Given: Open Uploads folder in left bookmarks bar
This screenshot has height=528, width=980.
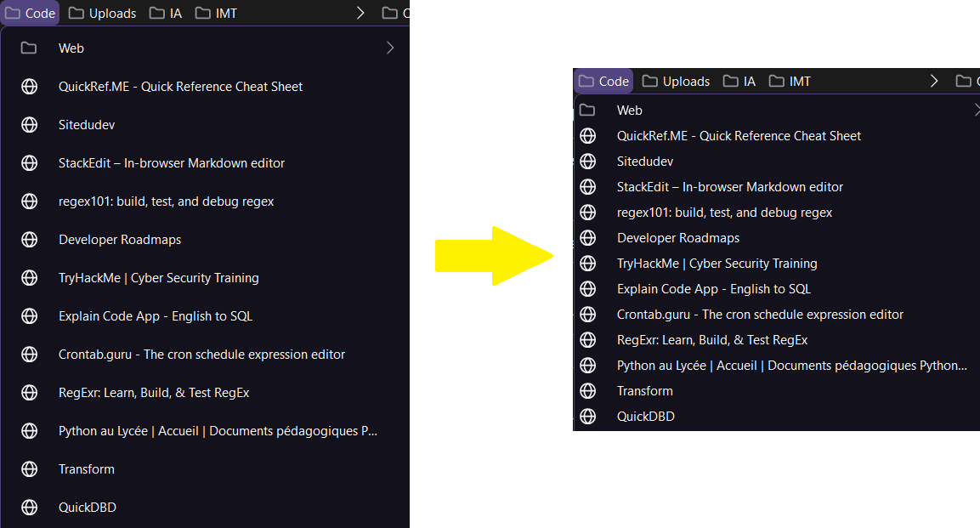Looking at the screenshot, I should pos(102,13).
